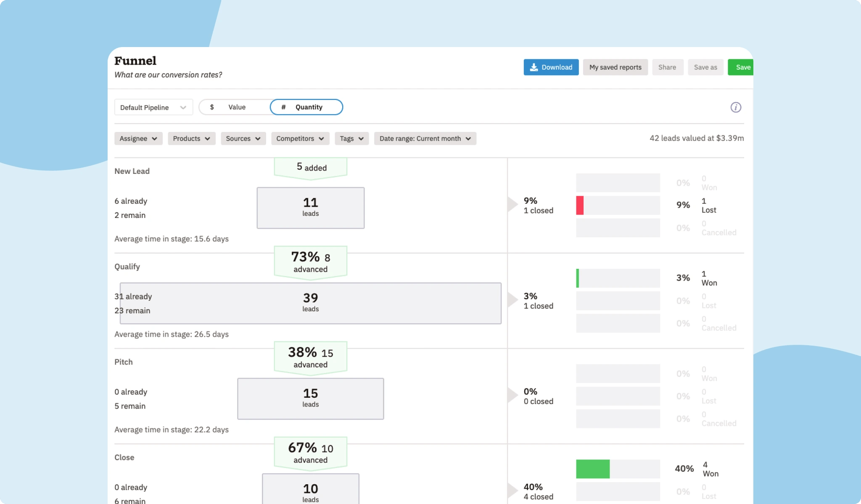Open the Default Pipeline dropdown
The height and width of the screenshot is (504, 861).
coord(153,107)
